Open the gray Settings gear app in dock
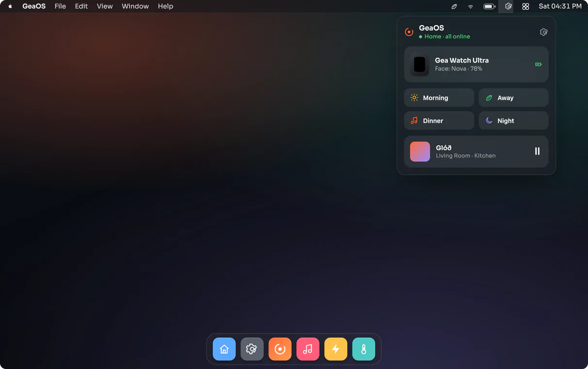588x369 pixels. 252,349
